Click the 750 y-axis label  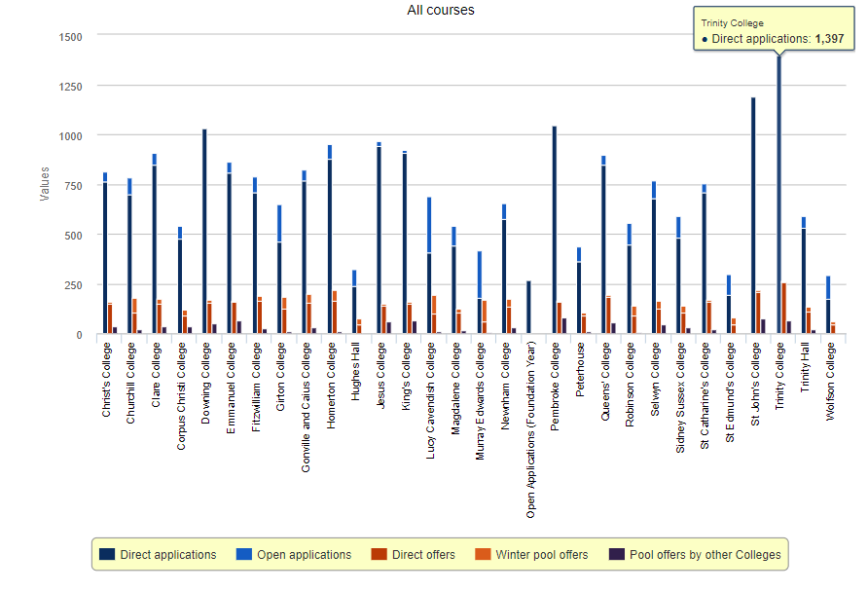pyautogui.click(x=73, y=186)
